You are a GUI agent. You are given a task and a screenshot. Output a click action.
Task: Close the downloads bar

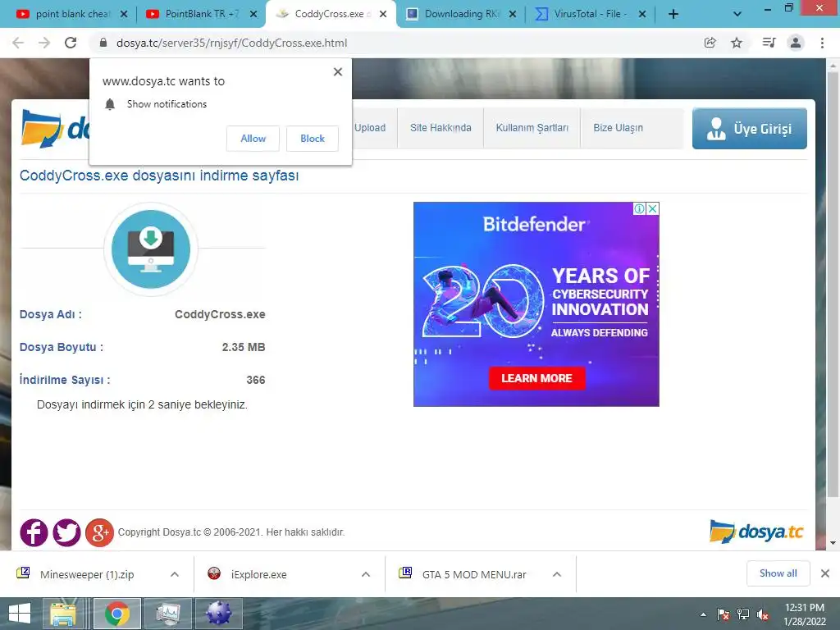pos(825,573)
